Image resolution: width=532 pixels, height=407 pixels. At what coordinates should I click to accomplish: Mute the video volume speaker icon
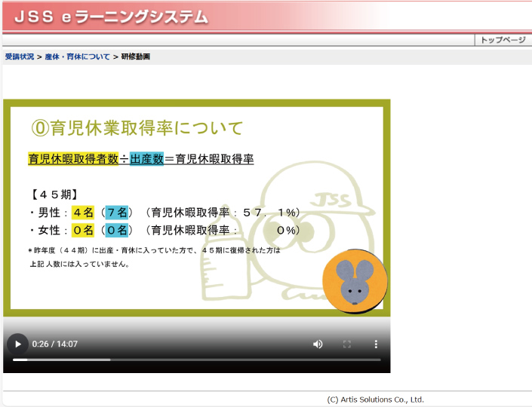(x=318, y=344)
